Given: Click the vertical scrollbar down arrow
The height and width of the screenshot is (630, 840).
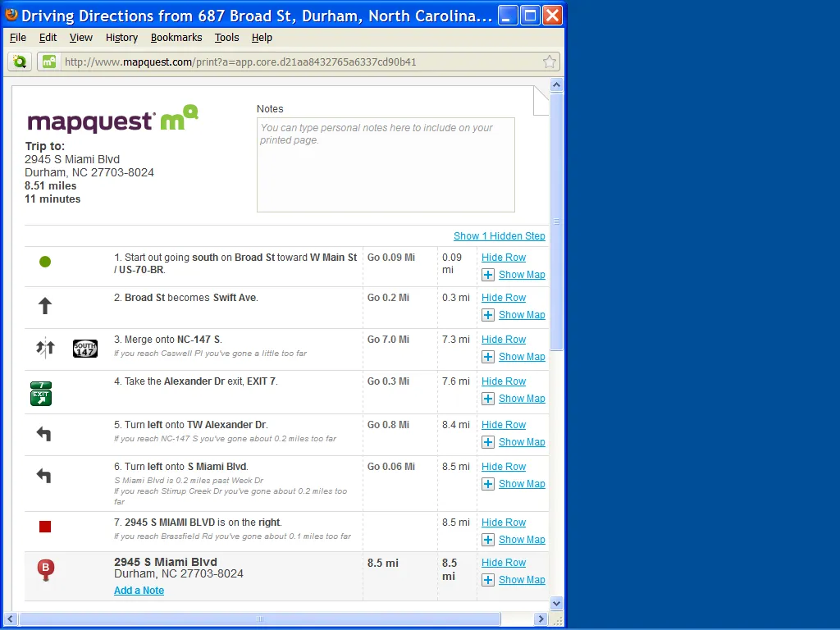Looking at the screenshot, I should click(x=556, y=603).
